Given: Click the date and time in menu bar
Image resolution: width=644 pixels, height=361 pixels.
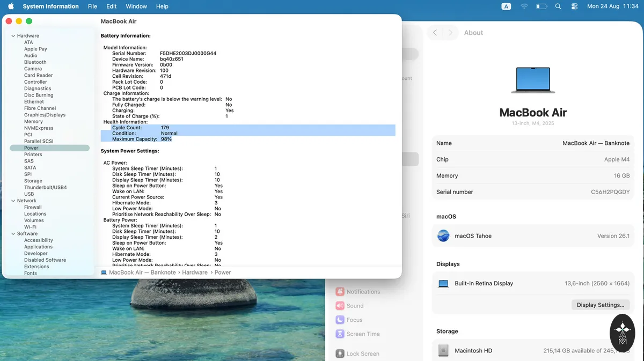Looking at the screenshot, I should tap(613, 6).
